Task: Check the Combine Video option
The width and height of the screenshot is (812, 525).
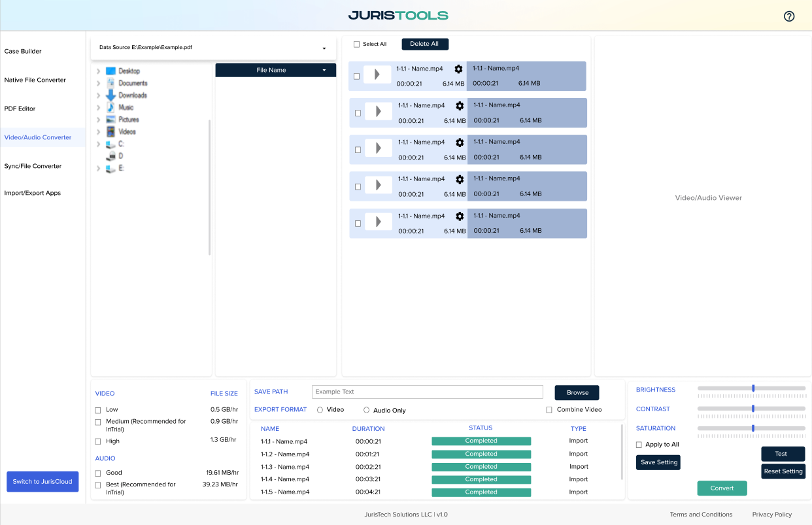Action: (x=549, y=410)
